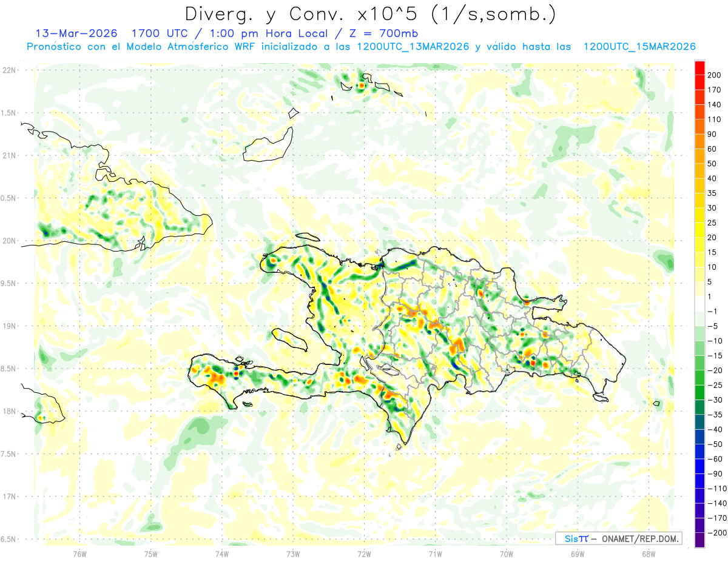Viewport: 728px width, 562px height.
Task: Click the colorbar value "-30"
Action: 715,400
